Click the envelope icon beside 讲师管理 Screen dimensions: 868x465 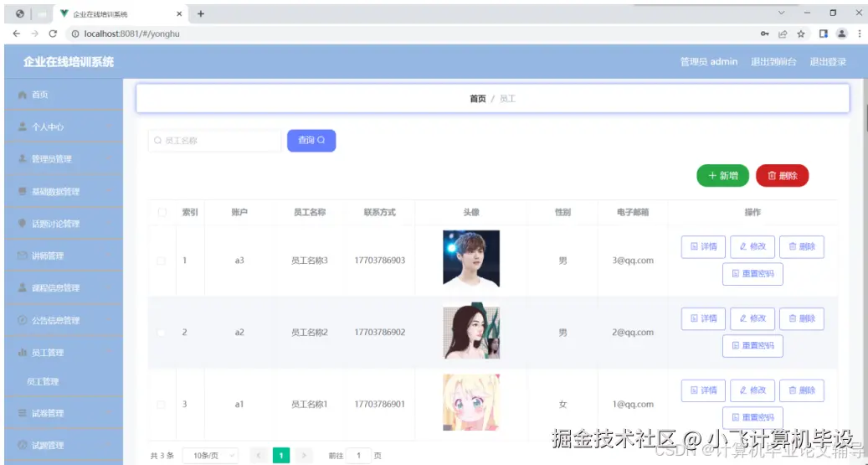click(22, 256)
